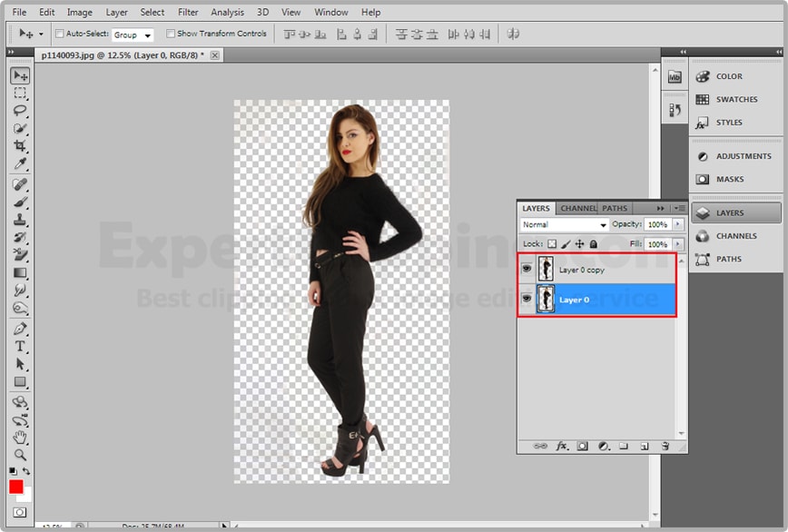Screen dimensions: 788x532
Task: Click the red foreground color swatch
Action: 16,488
